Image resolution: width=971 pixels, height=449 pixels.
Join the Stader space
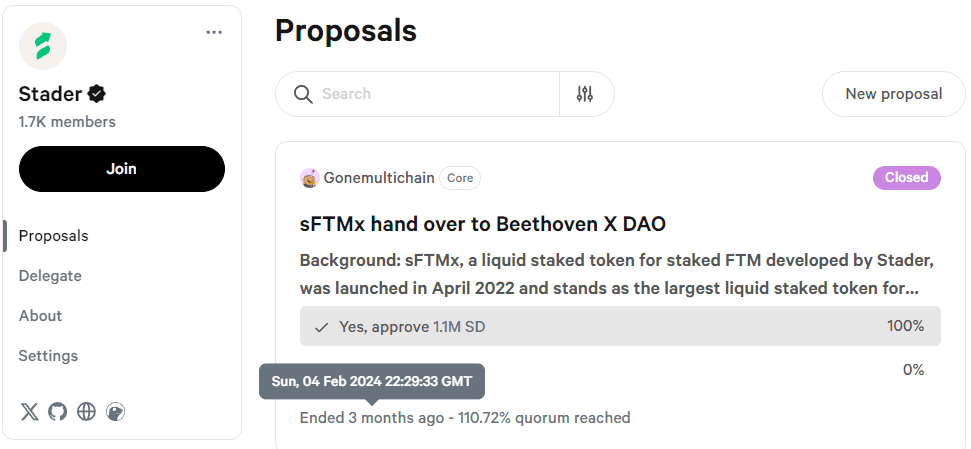point(122,169)
